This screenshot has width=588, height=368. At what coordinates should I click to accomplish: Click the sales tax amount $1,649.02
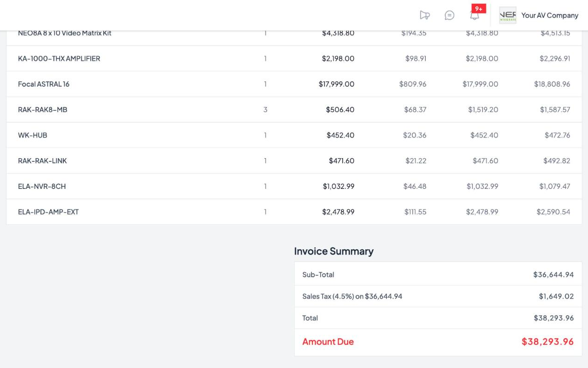click(556, 296)
